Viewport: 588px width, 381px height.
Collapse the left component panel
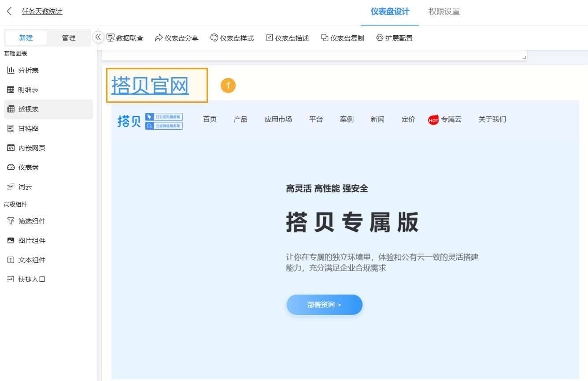98,38
